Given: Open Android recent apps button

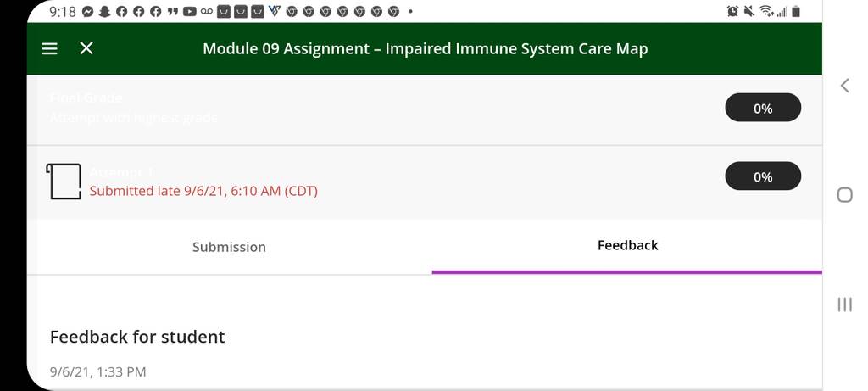Looking at the screenshot, I should click(845, 304).
